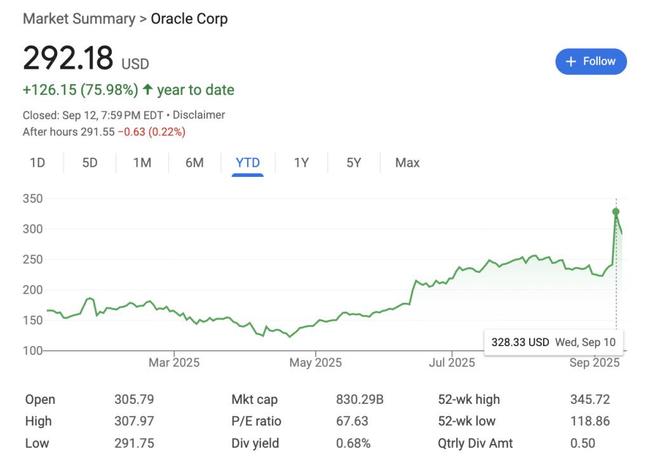This screenshot has width=660, height=458.
Task: Click the Div yield label
Action: [255, 443]
